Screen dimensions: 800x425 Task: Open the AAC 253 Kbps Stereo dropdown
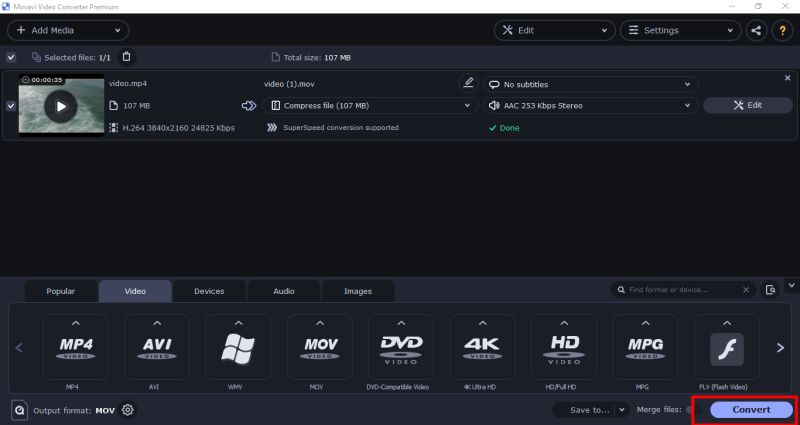[590, 106]
